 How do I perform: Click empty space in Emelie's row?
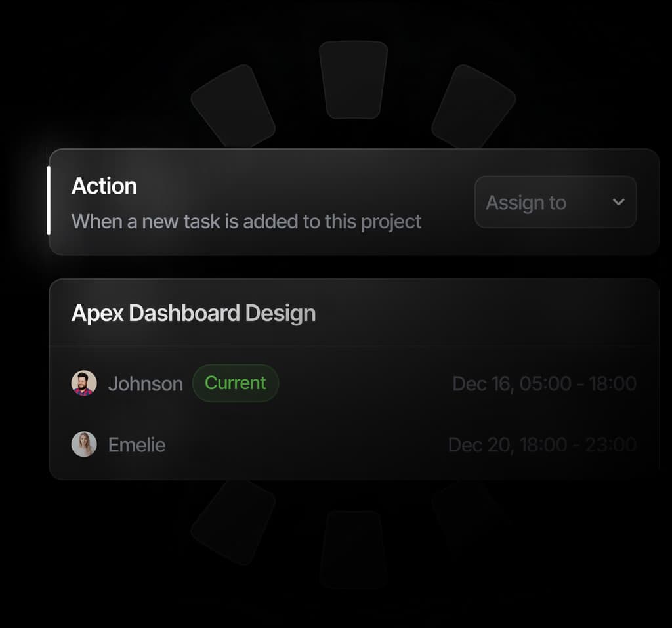tap(302, 445)
